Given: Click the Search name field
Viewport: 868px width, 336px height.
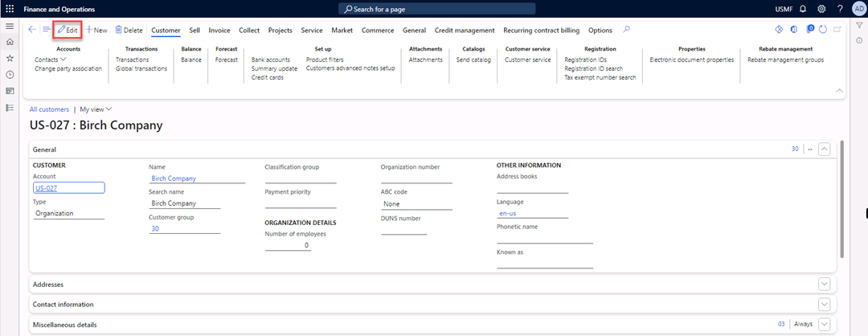Looking at the screenshot, I should [x=184, y=203].
